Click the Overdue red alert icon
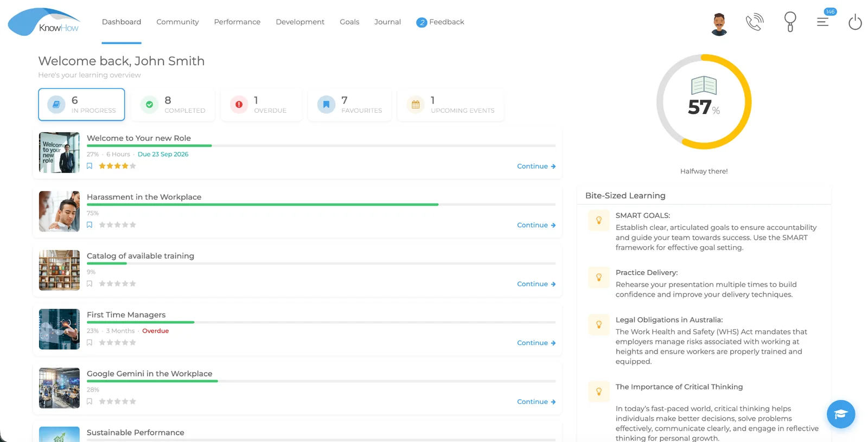Viewport: 868px width, 442px height. [239, 105]
